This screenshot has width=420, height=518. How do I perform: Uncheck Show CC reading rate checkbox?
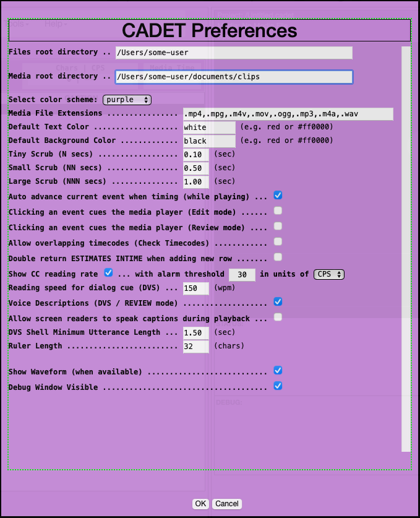pos(108,272)
